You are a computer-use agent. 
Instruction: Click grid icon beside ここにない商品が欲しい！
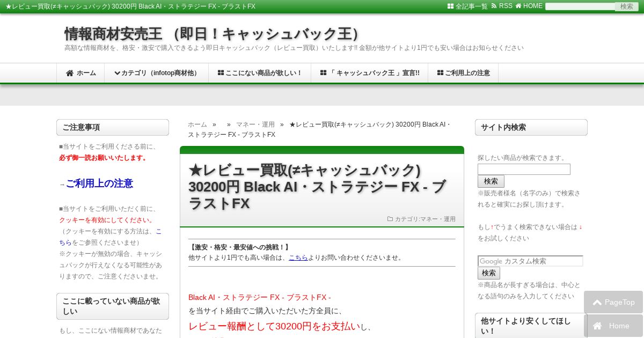click(x=221, y=73)
